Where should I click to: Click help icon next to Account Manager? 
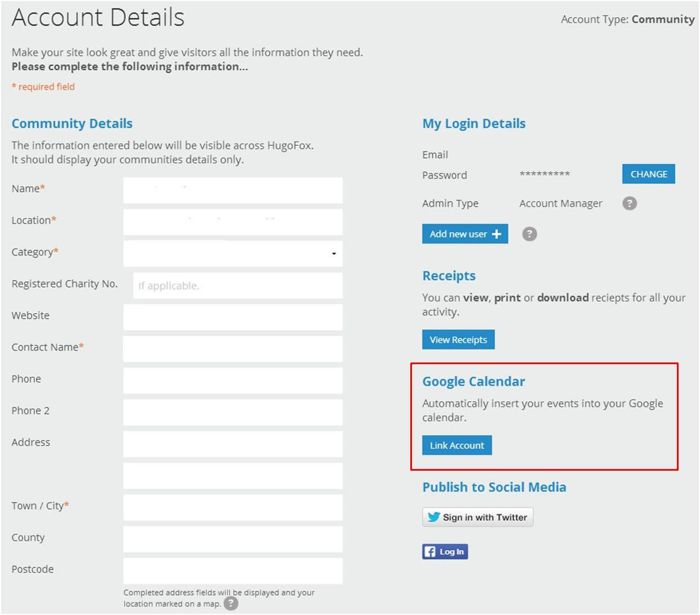629,203
